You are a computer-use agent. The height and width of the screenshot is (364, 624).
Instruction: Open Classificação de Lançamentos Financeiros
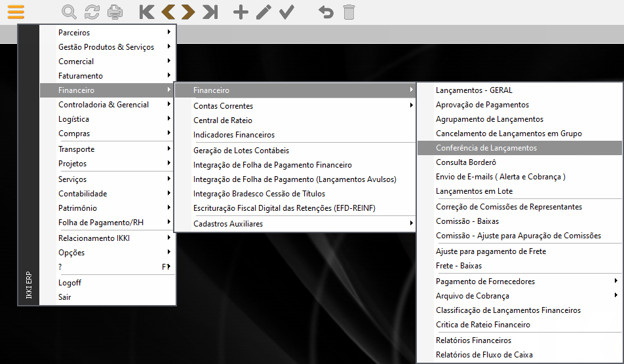(x=520, y=310)
